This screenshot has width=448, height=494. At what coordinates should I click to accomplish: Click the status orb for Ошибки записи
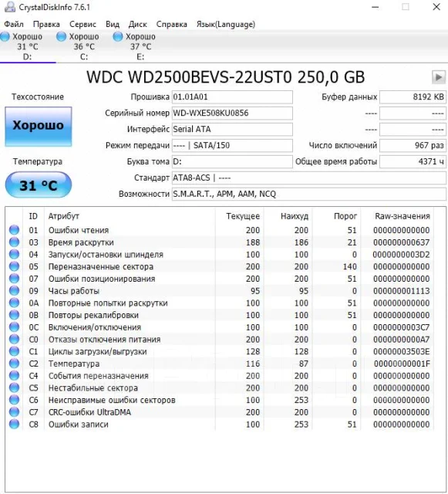click(x=14, y=425)
